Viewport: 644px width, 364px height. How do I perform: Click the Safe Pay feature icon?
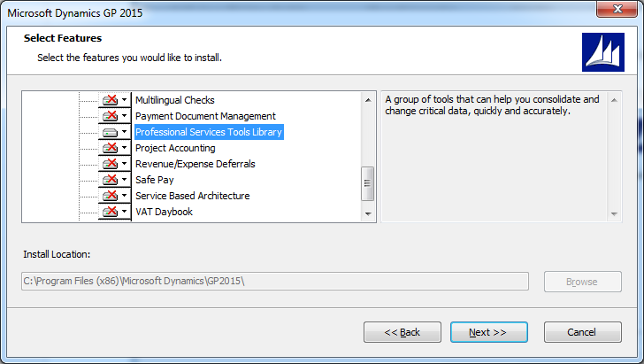[110, 180]
